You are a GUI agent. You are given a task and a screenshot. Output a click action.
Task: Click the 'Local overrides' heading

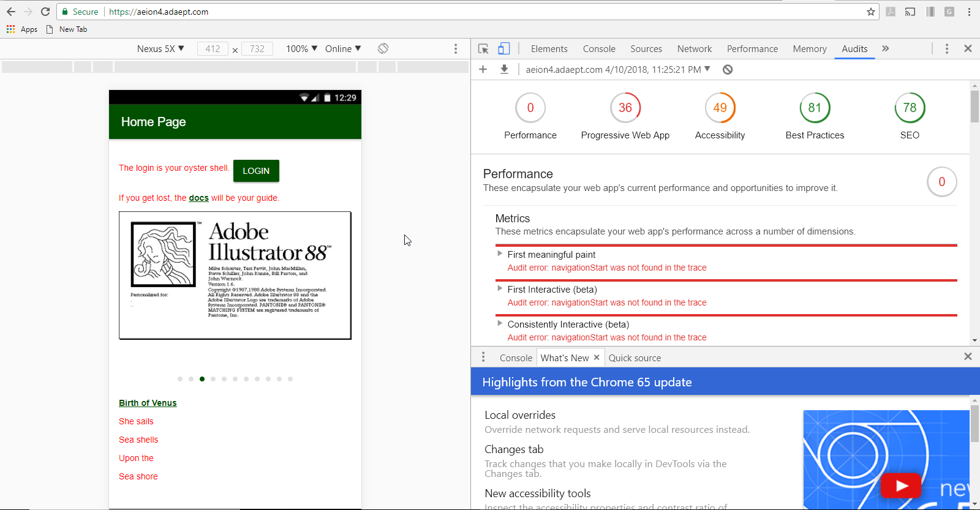520,415
